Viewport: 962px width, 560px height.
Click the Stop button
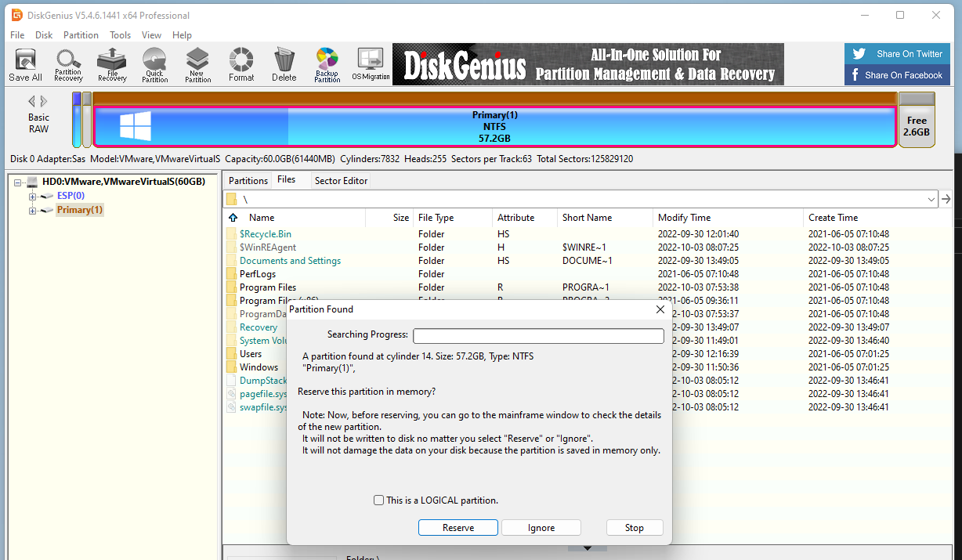635,528
